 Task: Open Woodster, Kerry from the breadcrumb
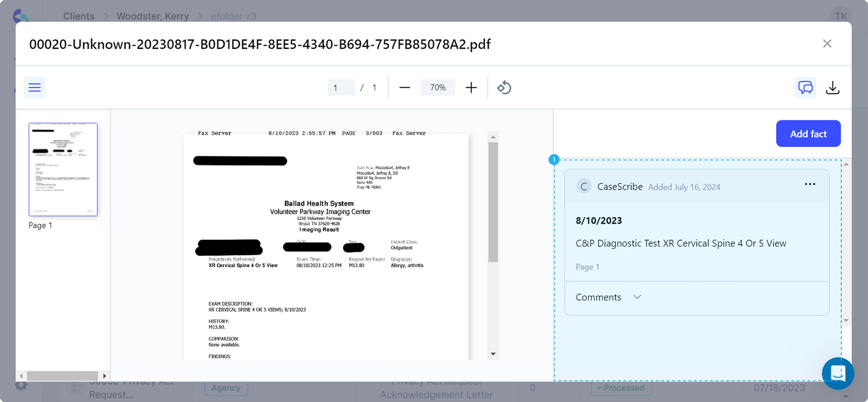point(152,16)
